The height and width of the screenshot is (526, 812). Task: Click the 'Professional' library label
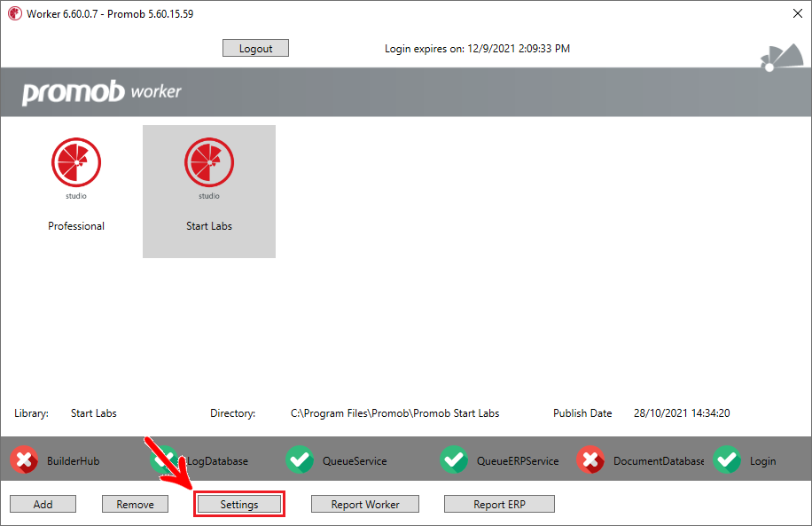point(76,226)
